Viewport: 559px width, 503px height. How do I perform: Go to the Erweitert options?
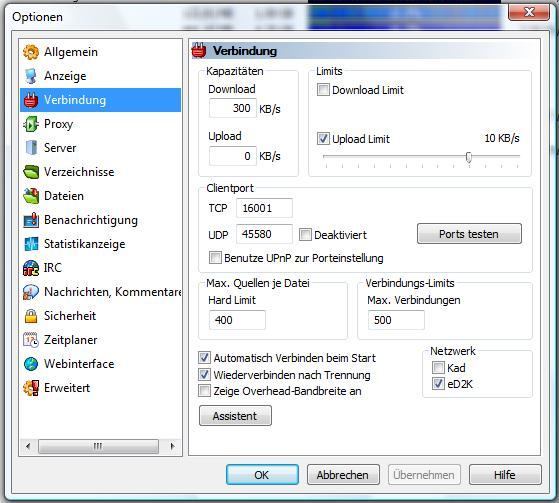(x=101, y=388)
